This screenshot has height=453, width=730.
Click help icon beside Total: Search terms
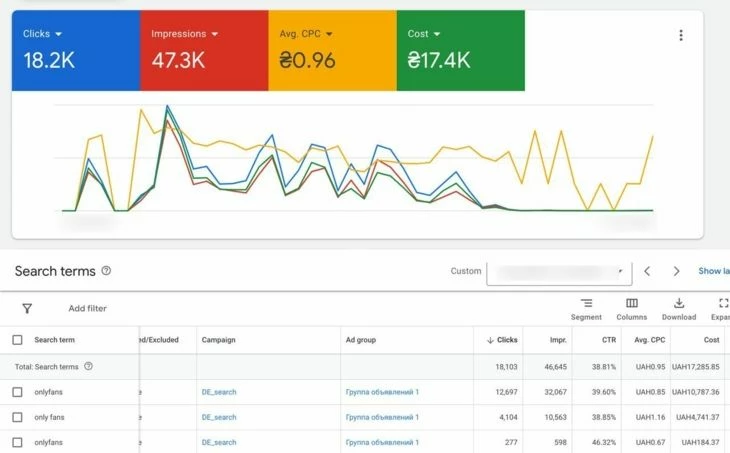88,366
